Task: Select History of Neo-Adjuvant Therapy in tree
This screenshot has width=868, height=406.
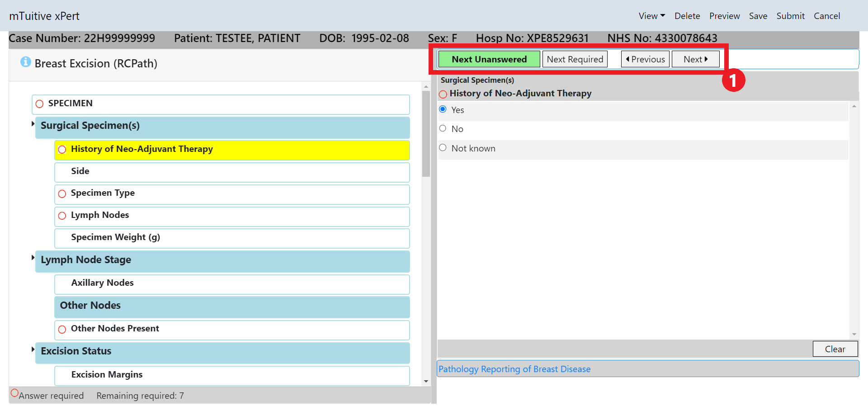Action: tap(232, 150)
